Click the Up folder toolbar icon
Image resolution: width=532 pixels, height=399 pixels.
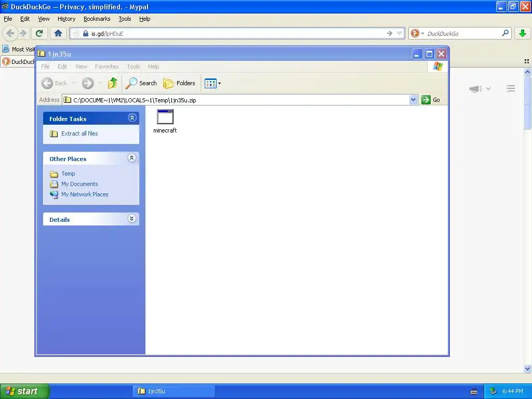[x=113, y=83]
